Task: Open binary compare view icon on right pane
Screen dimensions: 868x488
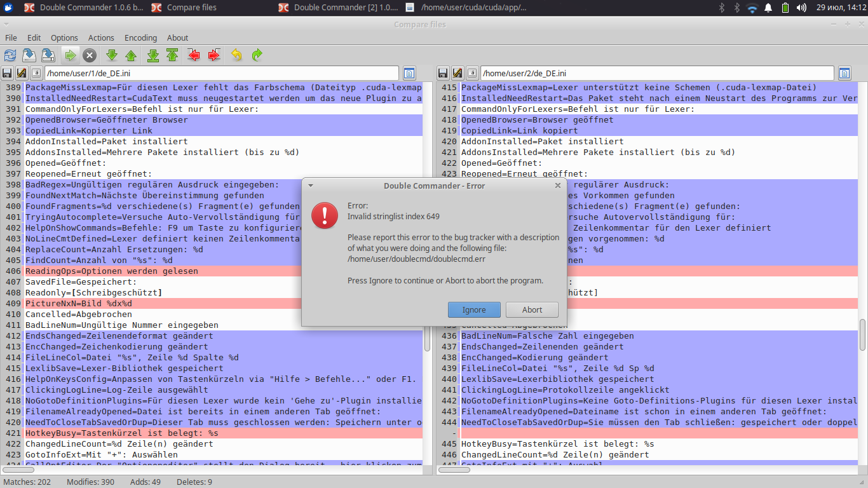Action: [844, 73]
